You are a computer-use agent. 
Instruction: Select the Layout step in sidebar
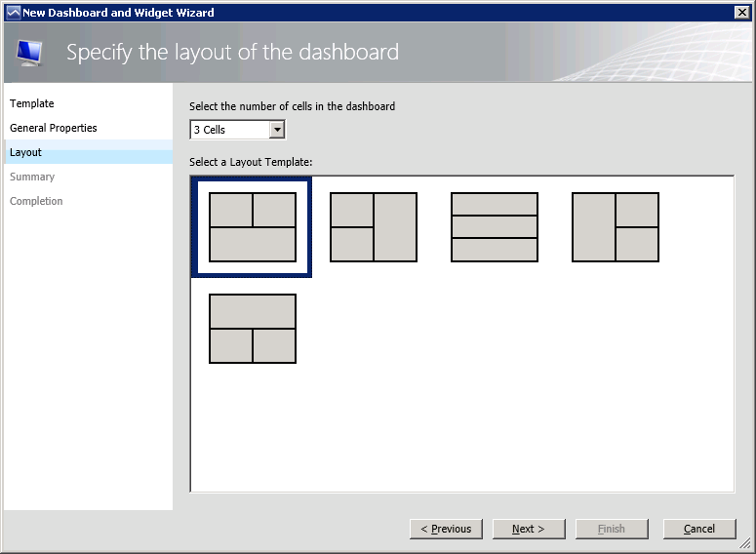point(26,152)
